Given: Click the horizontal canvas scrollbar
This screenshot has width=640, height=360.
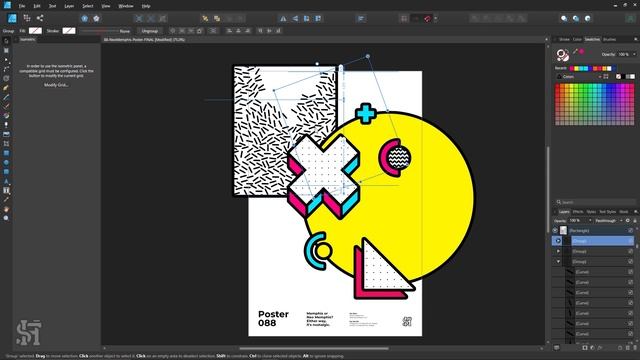Looking at the screenshot, I should coord(314,349).
